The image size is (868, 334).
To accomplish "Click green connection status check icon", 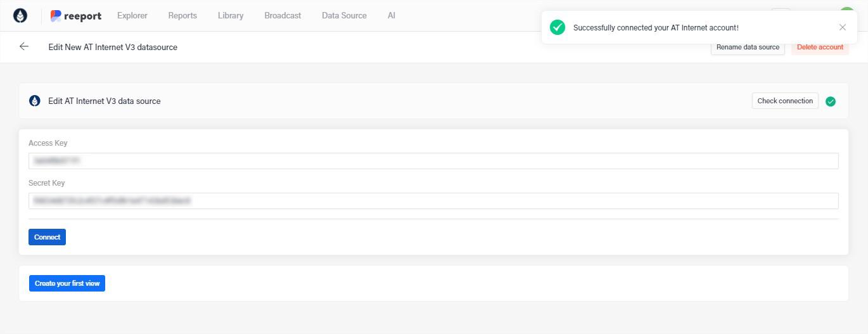I will tap(831, 101).
